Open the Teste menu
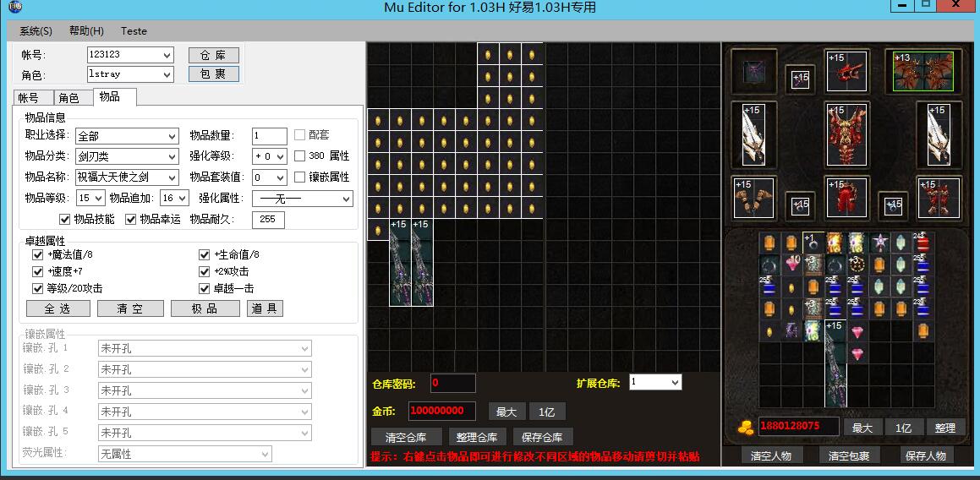Image resolution: width=980 pixels, height=480 pixels. pos(134,30)
